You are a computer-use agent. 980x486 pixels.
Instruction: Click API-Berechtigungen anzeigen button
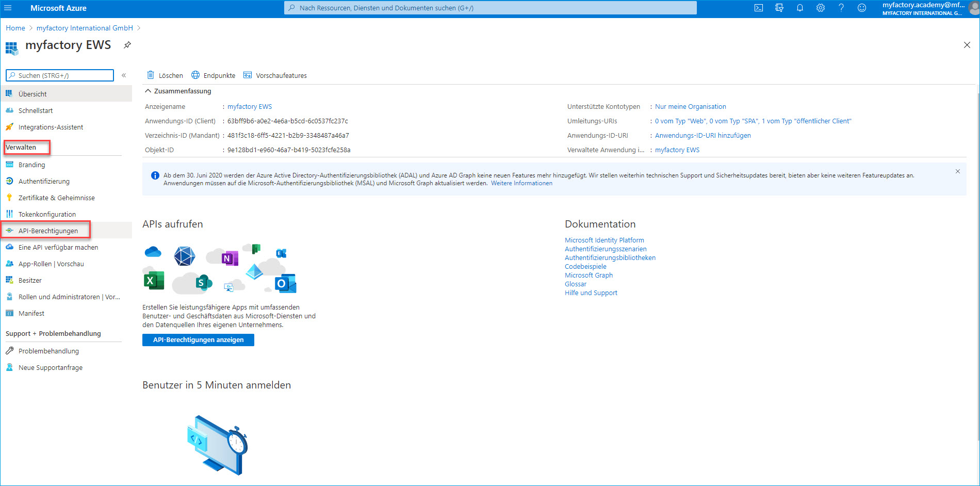coord(198,340)
